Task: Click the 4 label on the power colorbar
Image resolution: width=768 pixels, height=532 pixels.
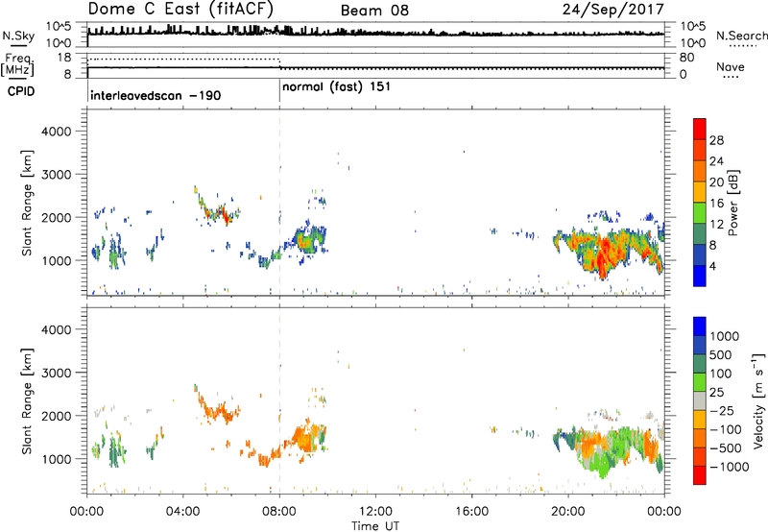Action: [x=712, y=266]
